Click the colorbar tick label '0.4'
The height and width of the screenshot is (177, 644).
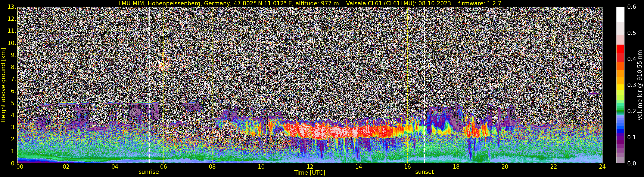(632, 59)
